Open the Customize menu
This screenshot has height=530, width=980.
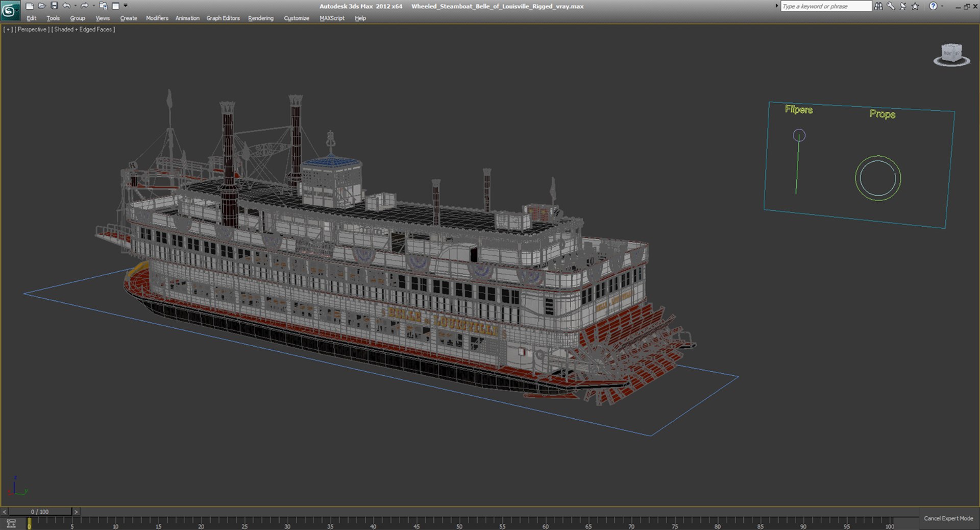pyautogui.click(x=297, y=18)
